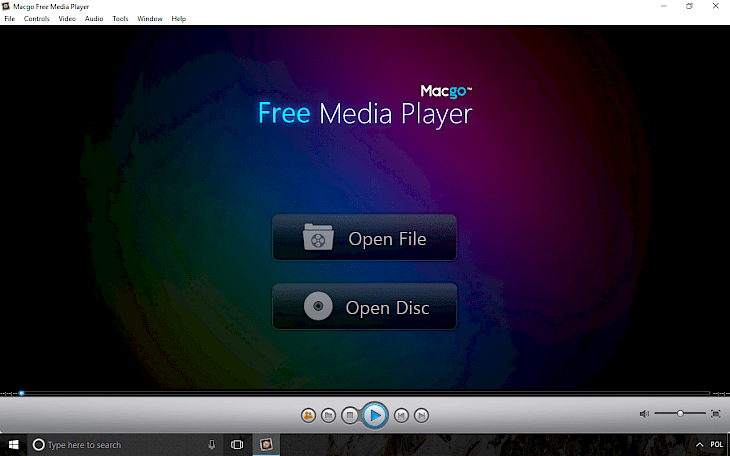This screenshot has width=730, height=456.
Task: Click the playback progress bar
Action: [x=365, y=394]
